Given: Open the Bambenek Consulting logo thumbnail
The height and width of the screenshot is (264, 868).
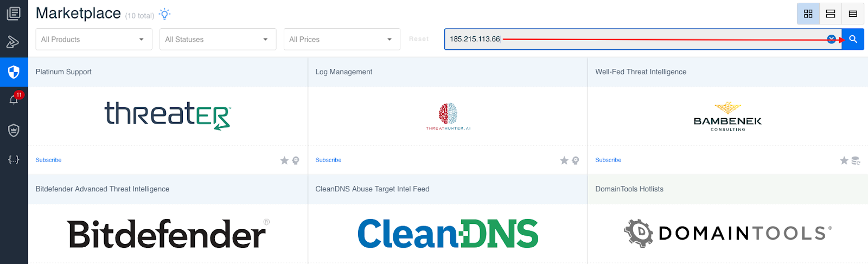Looking at the screenshot, I should point(727,116).
